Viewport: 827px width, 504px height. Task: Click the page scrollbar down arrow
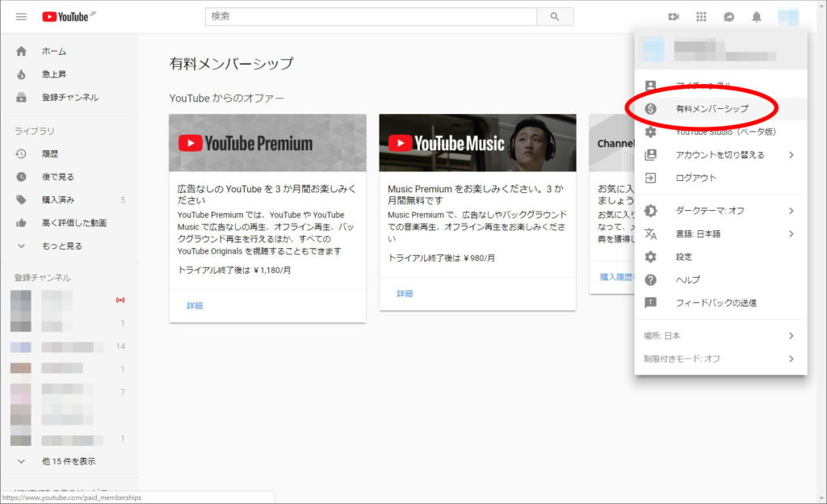(821, 498)
